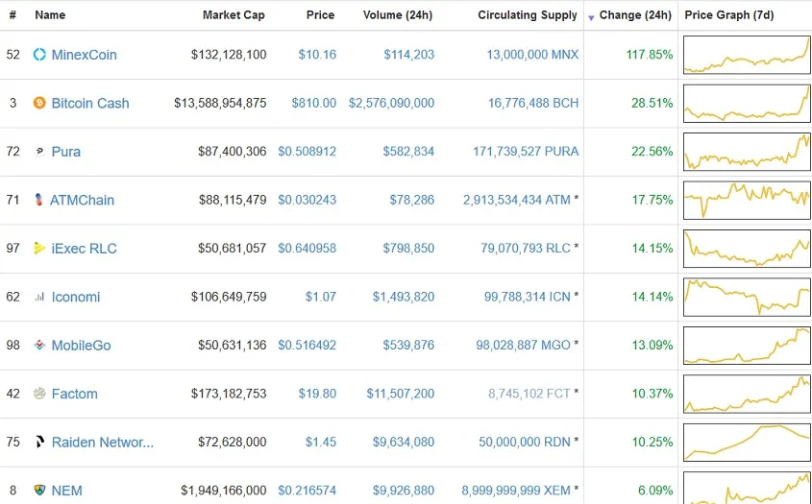Screen dimensions: 812x504
Task: Select the 28.51% change value
Action: pyautogui.click(x=652, y=103)
